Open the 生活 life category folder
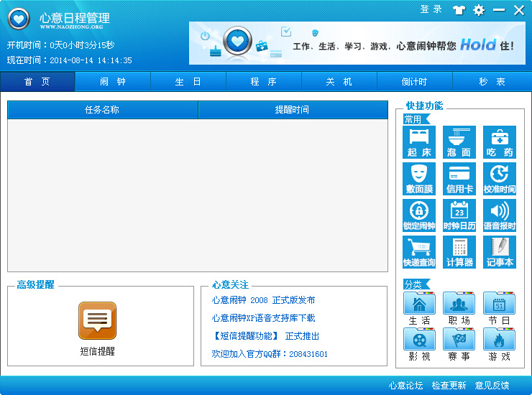 [419, 308]
